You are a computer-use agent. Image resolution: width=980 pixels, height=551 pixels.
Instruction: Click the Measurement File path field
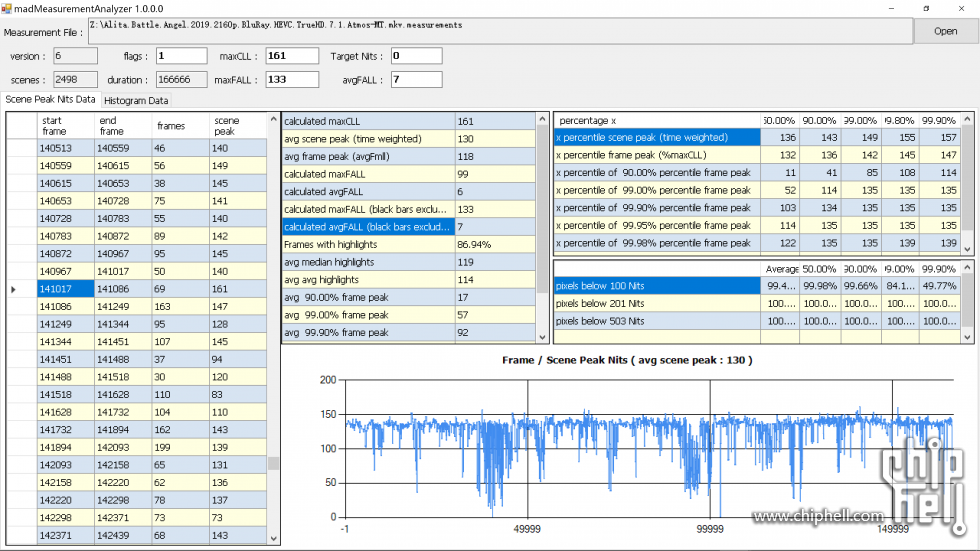click(x=501, y=31)
